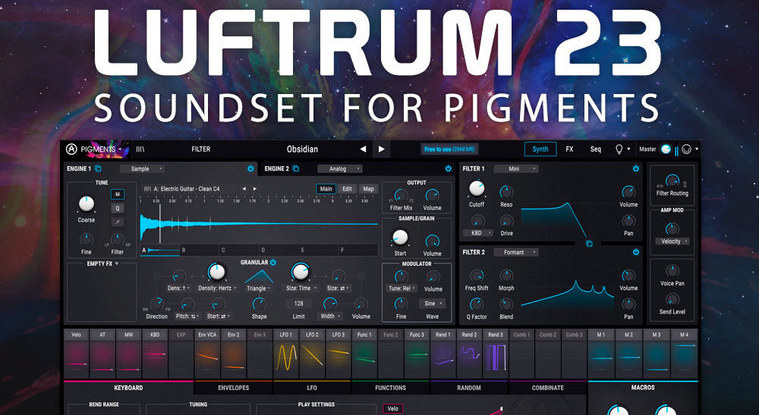The image size is (759, 415).
Task: Click the Main sample view button
Action: pos(326,189)
